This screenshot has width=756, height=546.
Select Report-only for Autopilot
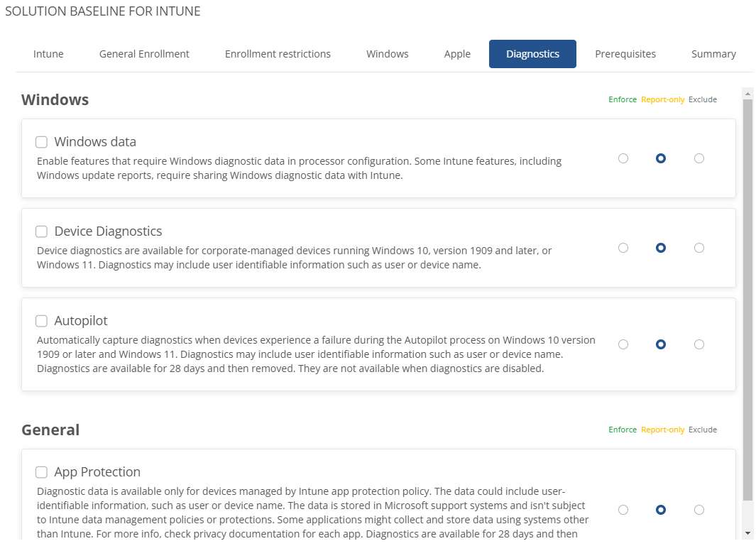click(661, 344)
